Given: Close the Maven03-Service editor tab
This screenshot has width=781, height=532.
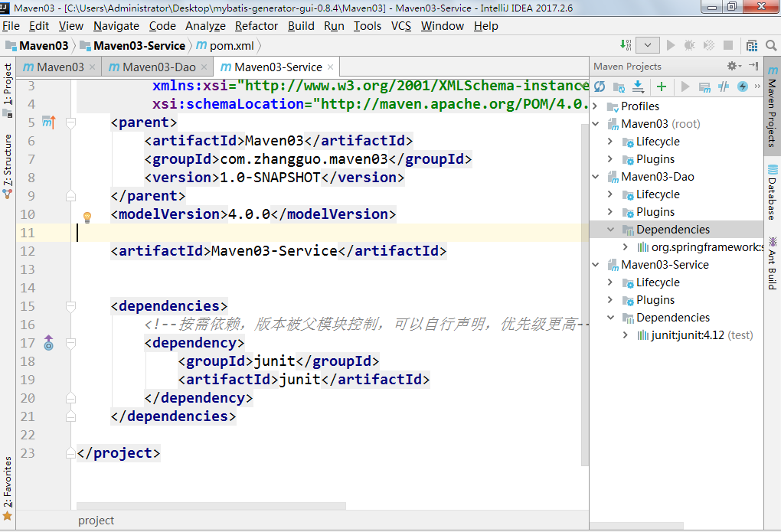Looking at the screenshot, I should 330,67.
